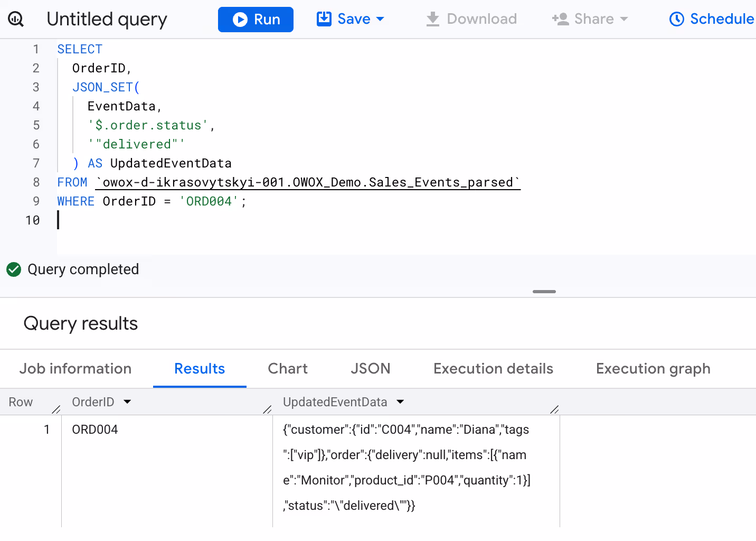
Task: Click the Schedule clock icon
Action: click(x=676, y=19)
